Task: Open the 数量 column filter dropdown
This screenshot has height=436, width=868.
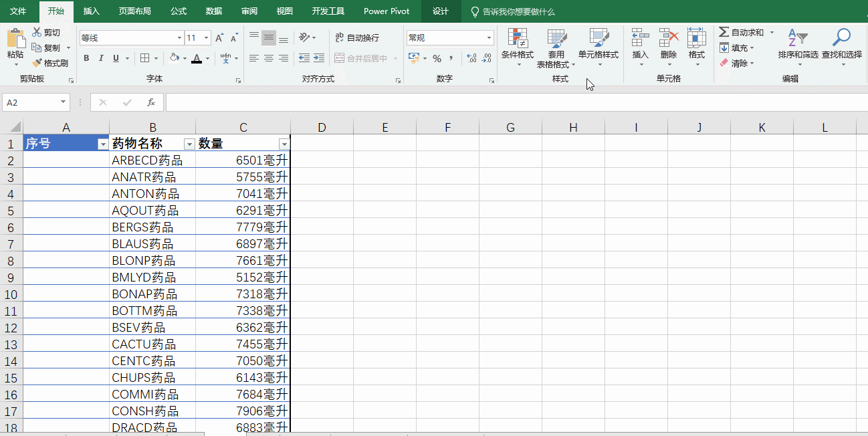Action: 284,144
